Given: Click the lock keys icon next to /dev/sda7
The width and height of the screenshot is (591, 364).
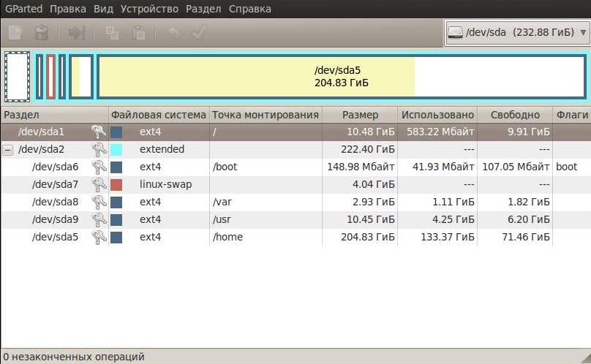Looking at the screenshot, I should point(98,184).
